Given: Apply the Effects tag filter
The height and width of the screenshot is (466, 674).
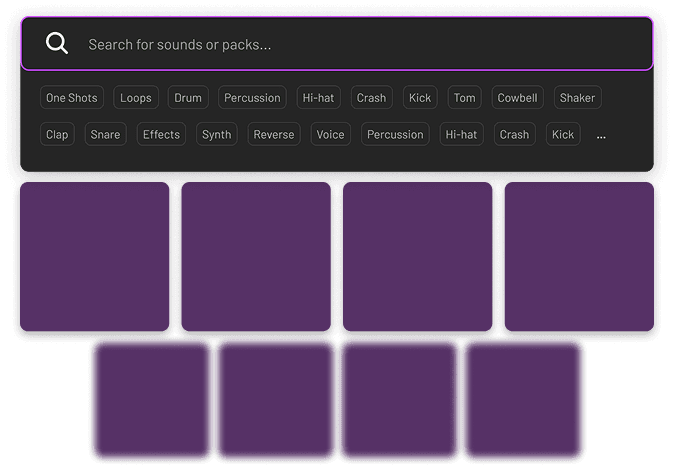Looking at the screenshot, I should (161, 134).
